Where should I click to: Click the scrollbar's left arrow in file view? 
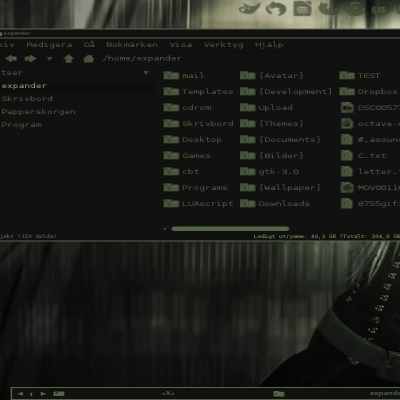pyautogui.click(x=165, y=229)
